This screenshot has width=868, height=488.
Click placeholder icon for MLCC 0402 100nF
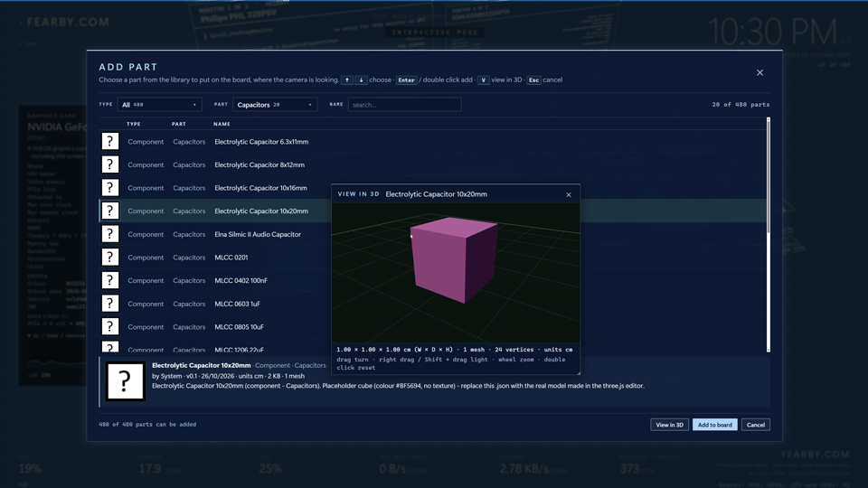110,280
